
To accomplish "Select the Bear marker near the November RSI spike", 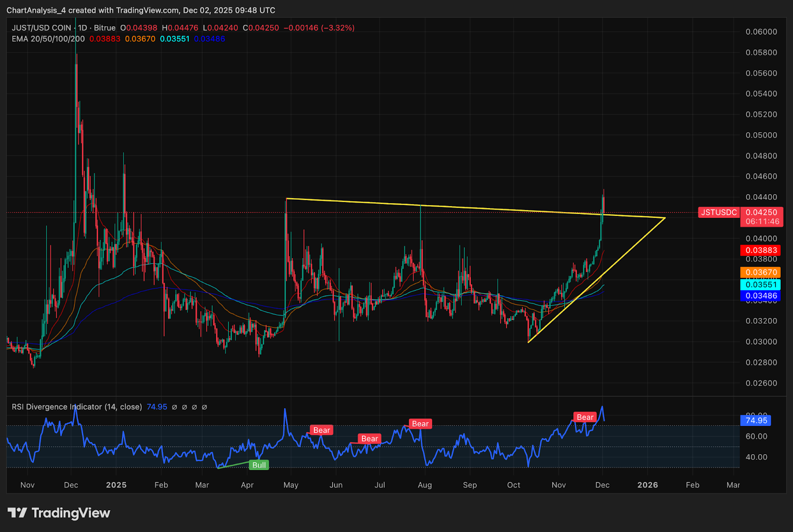I will click(585, 417).
